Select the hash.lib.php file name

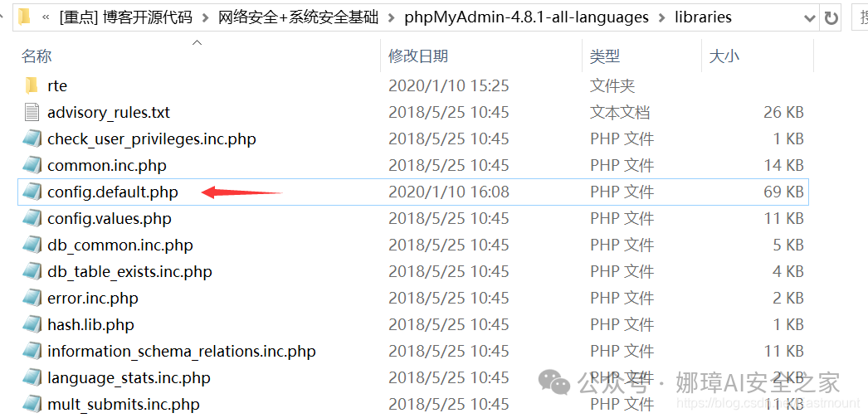(x=90, y=324)
